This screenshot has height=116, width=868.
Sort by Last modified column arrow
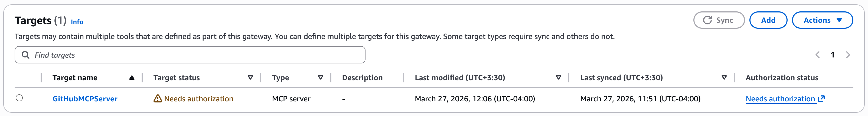pos(558,78)
